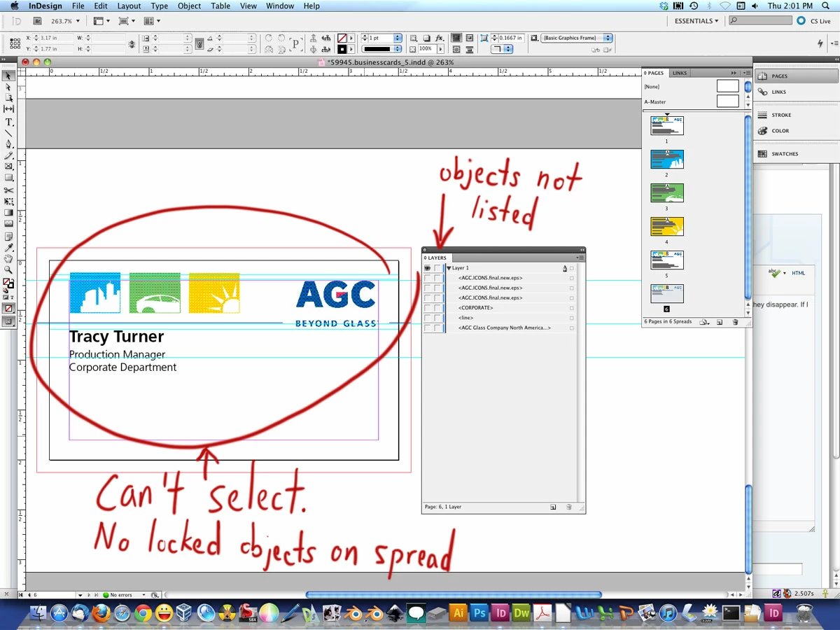This screenshot has width=840, height=630.
Task: Pick the Gap tool
Action: 8,109
